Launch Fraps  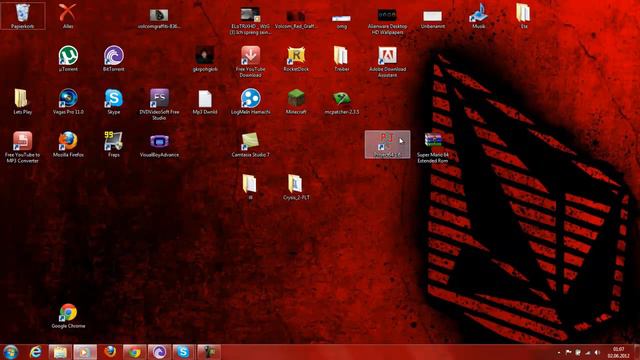point(113,144)
